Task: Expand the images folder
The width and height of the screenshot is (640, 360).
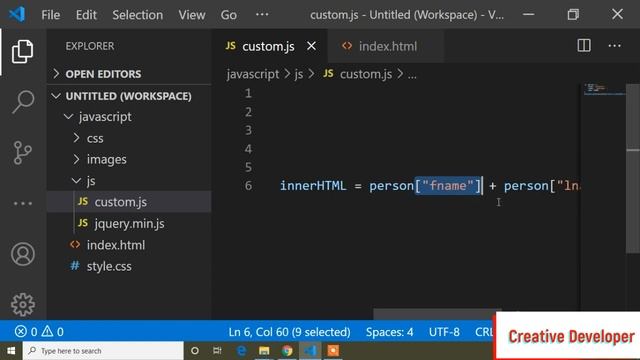Action: pyautogui.click(x=129, y=160)
